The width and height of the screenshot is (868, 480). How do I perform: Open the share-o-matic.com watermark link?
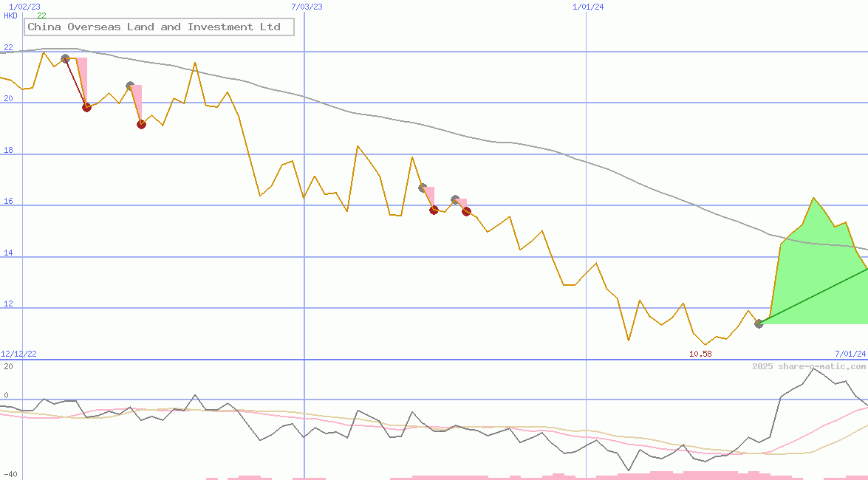click(x=809, y=366)
